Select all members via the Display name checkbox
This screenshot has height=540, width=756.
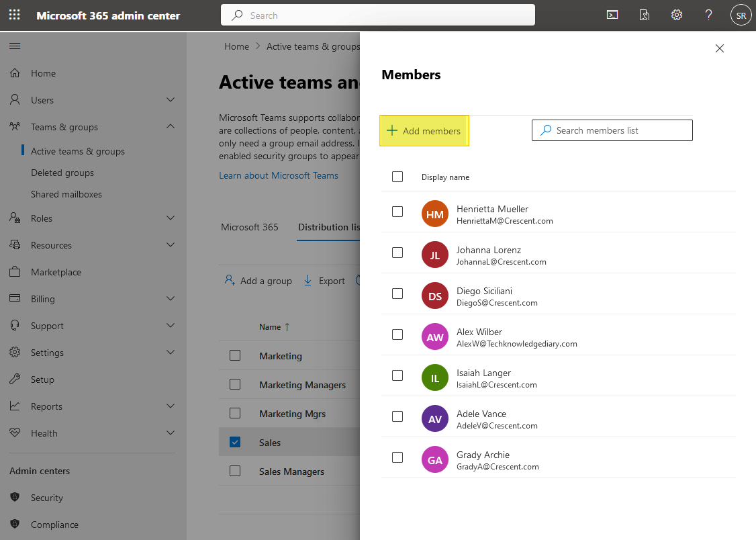click(397, 176)
